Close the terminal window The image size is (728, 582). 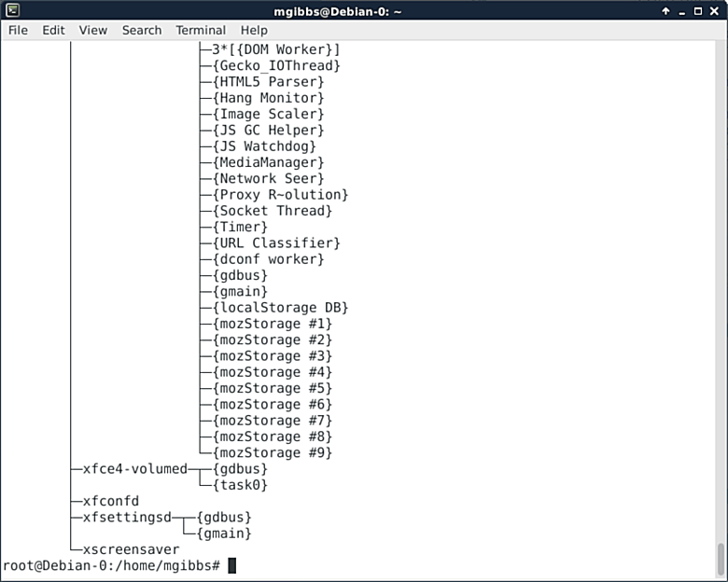coord(716,10)
